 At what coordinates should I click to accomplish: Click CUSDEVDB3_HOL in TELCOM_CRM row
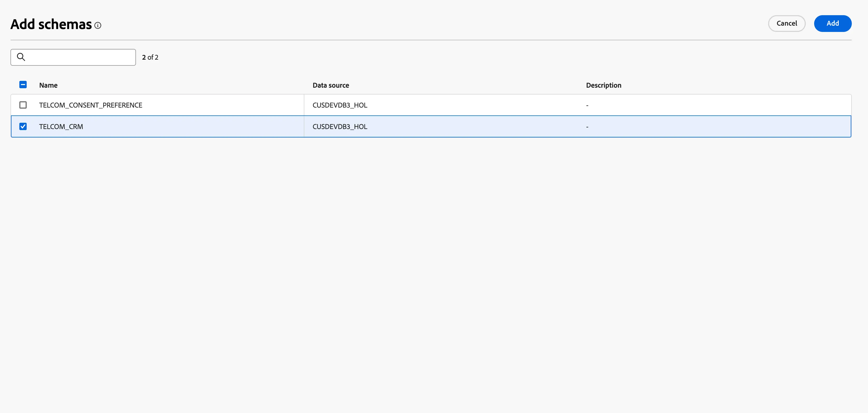pyautogui.click(x=340, y=126)
